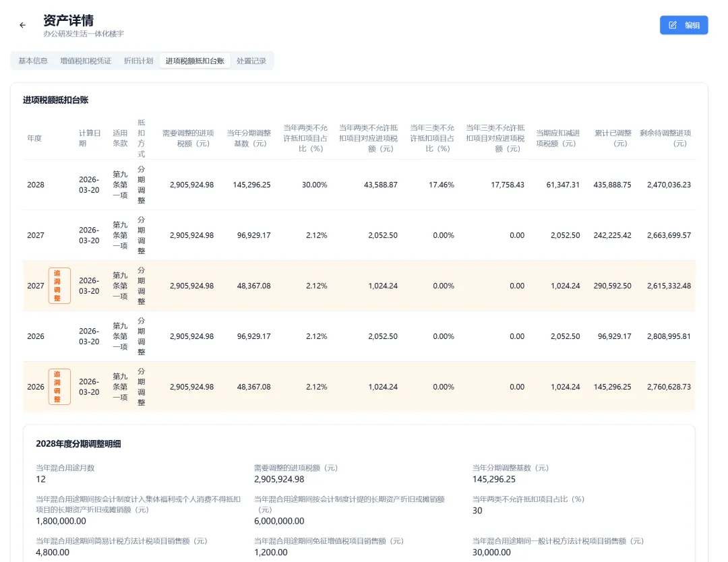
Task: Click the 30,000.00 sales value
Action: click(x=491, y=553)
